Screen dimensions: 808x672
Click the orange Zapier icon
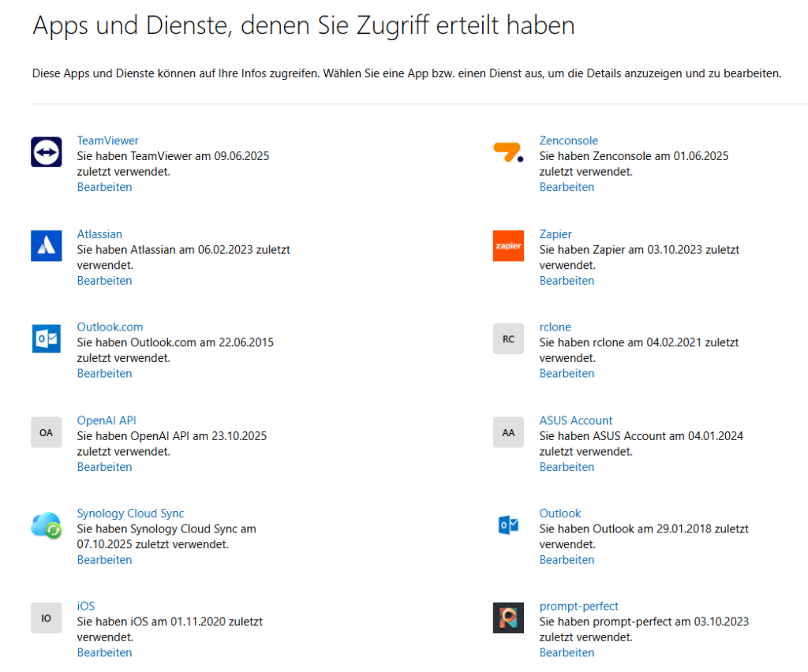[x=507, y=245]
